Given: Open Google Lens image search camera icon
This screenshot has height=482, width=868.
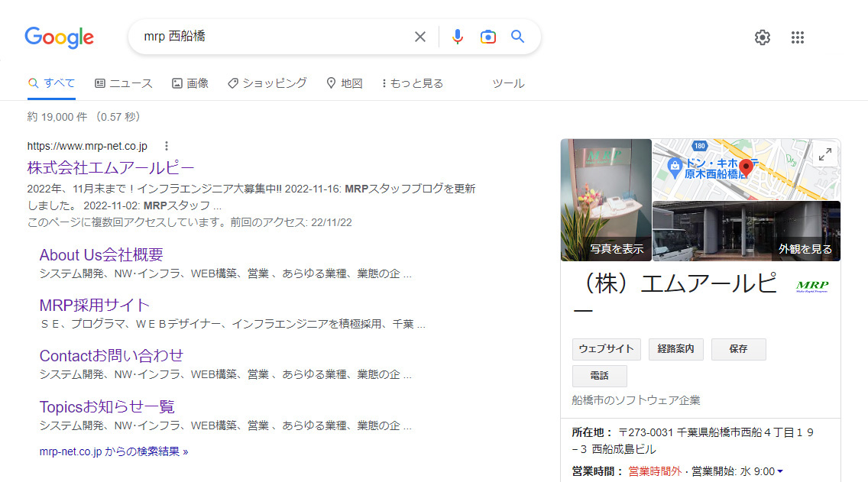Looking at the screenshot, I should (x=487, y=37).
